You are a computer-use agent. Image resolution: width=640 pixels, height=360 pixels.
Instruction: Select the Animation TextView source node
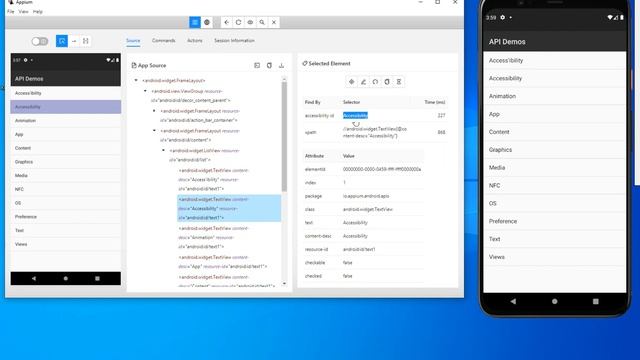(x=213, y=238)
